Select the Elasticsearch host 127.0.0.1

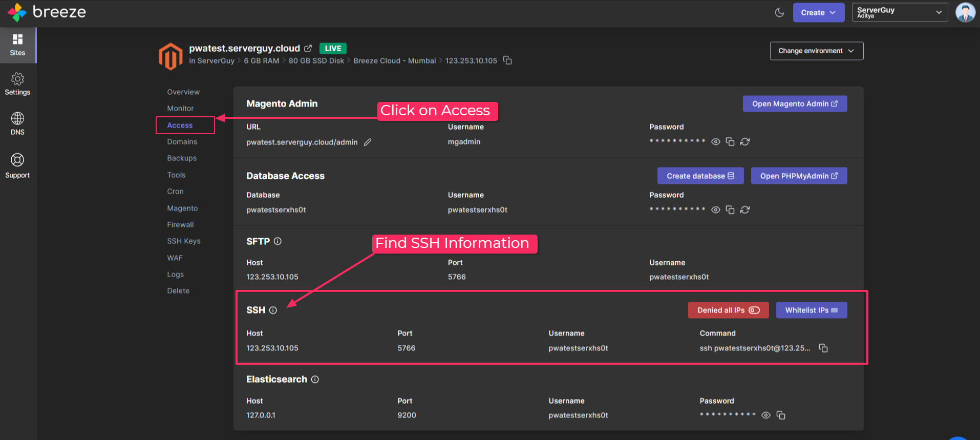click(261, 415)
